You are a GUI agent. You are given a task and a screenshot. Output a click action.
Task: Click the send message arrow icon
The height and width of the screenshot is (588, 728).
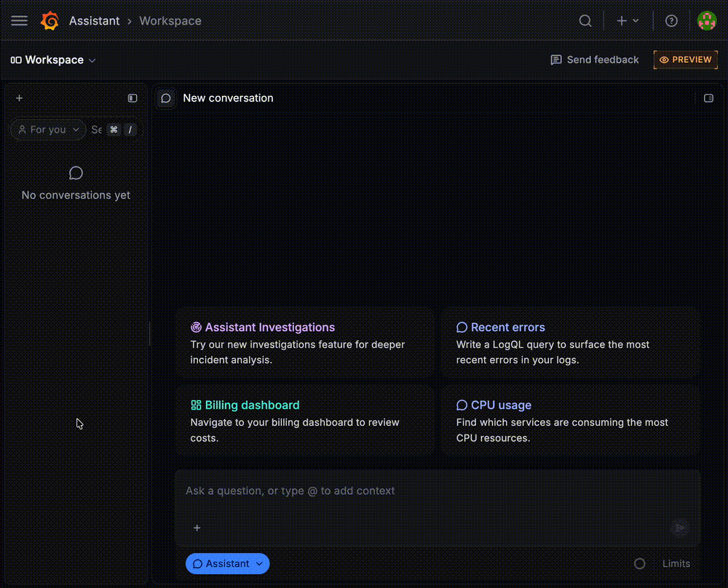click(679, 528)
